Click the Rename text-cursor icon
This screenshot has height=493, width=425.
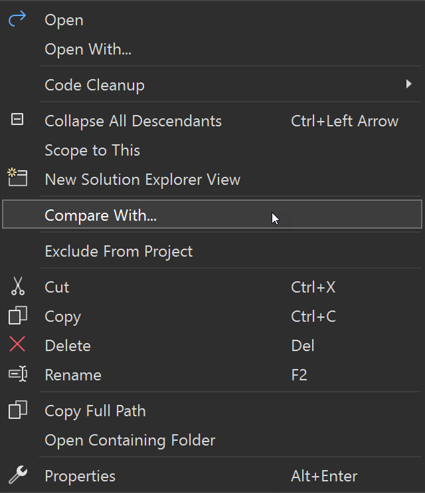click(18, 374)
